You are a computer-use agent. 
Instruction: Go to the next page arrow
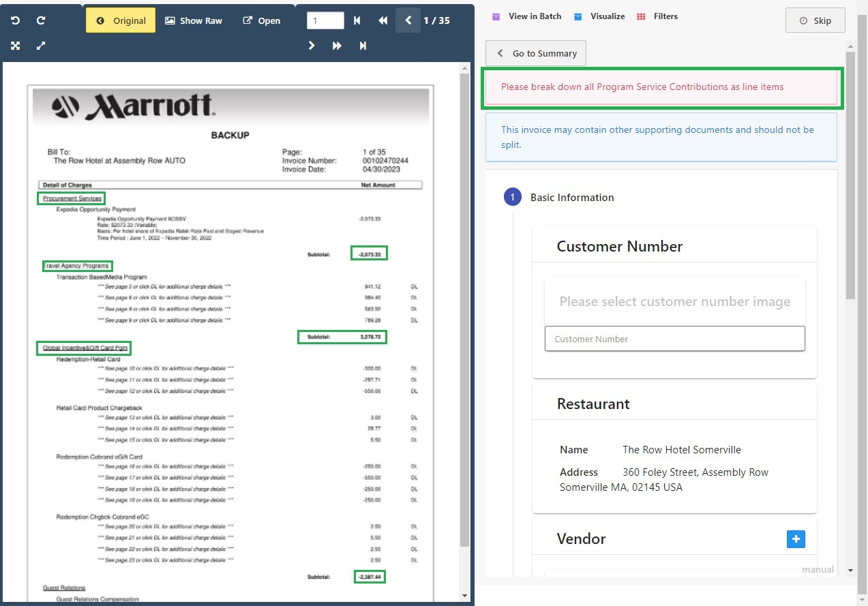click(x=312, y=46)
